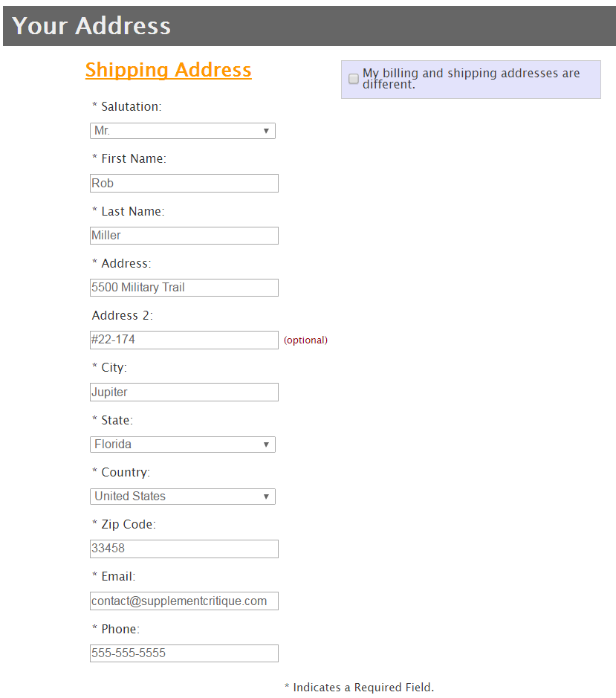This screenshot has height=698, width=616.
Task: Click the Indicates a Required Field note
Action: pos(359,688)
